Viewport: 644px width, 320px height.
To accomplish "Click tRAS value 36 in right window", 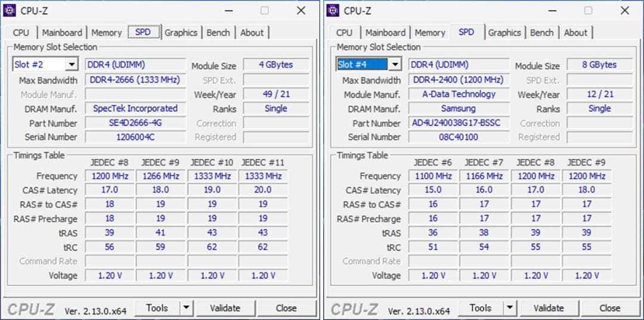I will [433, 233].
